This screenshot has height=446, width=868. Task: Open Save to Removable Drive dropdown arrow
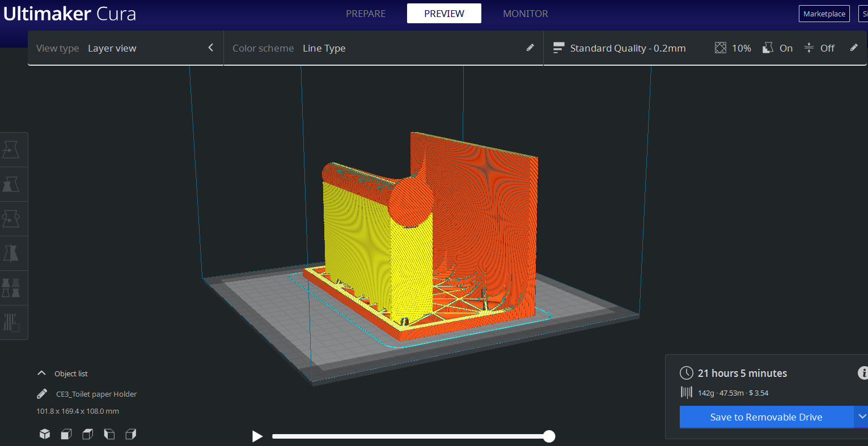click(x=861, y=417)
